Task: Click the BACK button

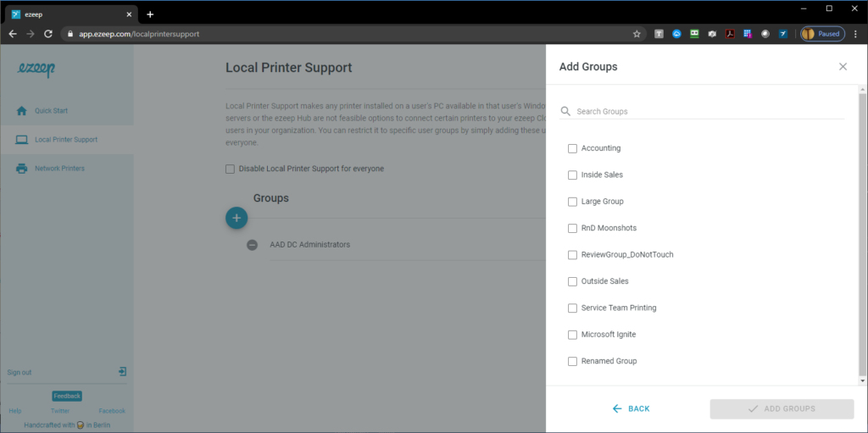Action: pyautogui.click(x=631, y=408)
